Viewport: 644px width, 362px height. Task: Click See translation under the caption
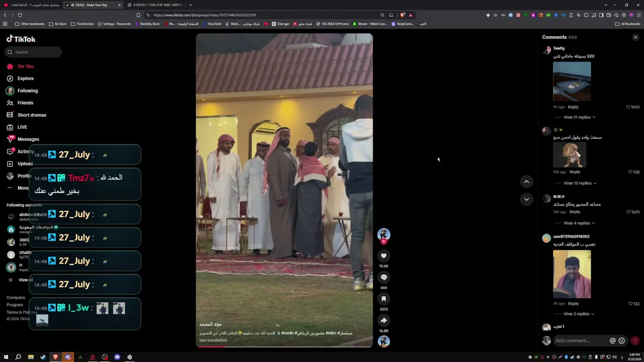213,340
